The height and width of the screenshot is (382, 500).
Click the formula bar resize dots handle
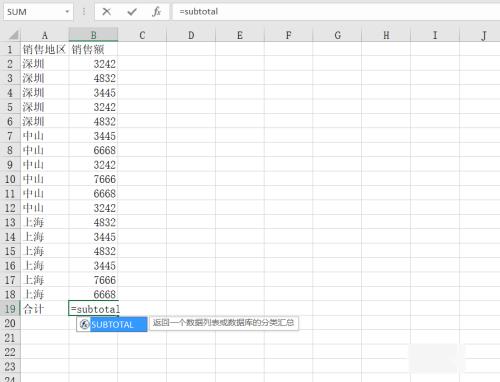coord(84,12)
